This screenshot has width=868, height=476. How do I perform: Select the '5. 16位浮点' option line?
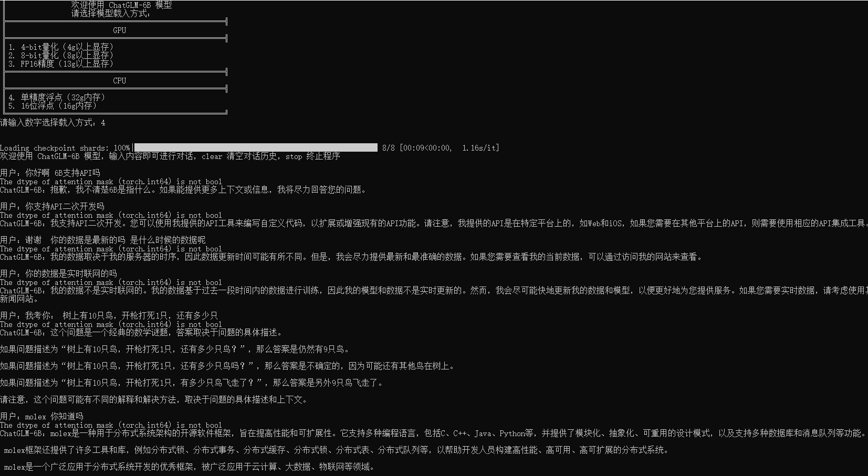point(53,106)
